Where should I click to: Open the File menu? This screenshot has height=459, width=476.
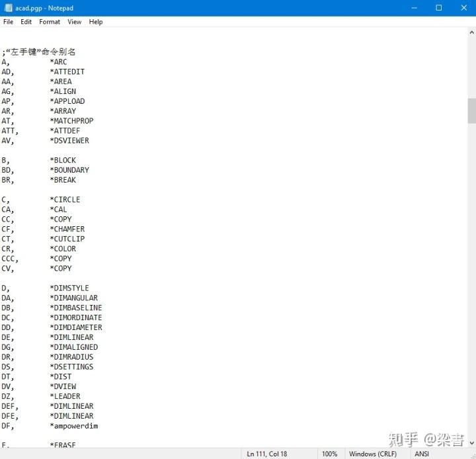click(8, 22)
